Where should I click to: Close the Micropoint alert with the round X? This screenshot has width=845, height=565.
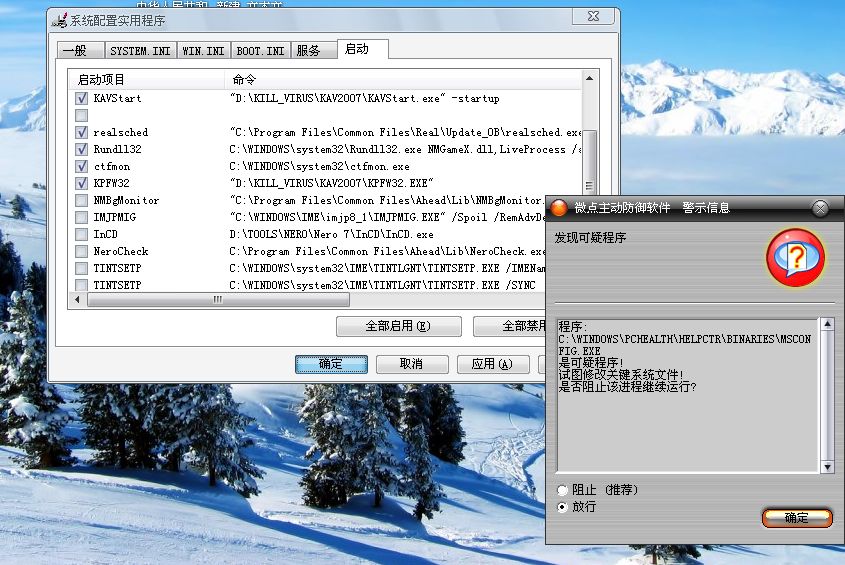(820, 208)
